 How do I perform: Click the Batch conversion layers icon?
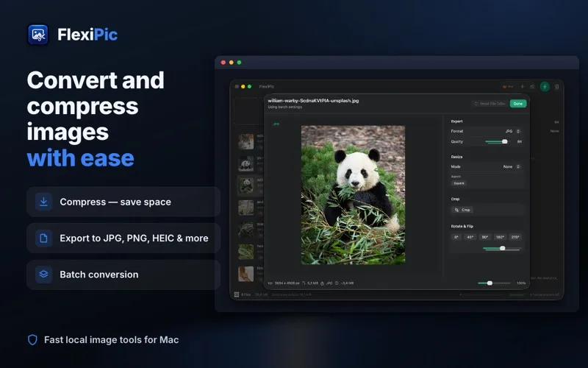click(x=43, y=275)
